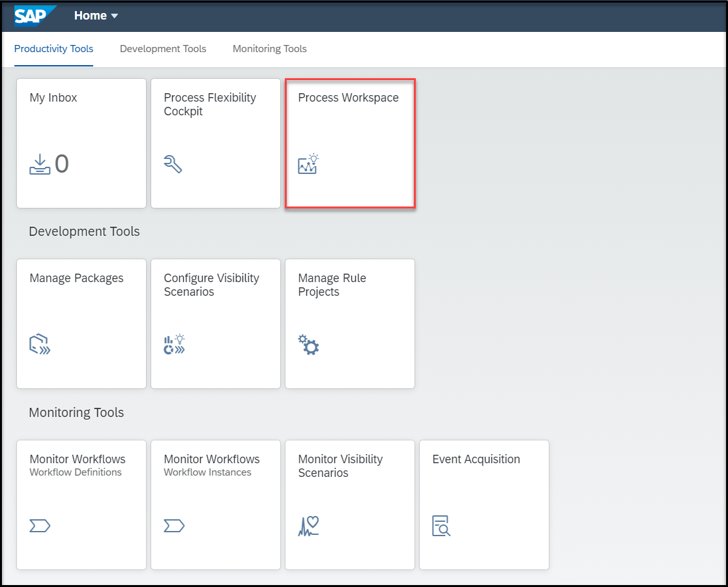Screen dimensions: 728x587
Task: Click the Workflow Instances arrow icon
Action: pyautogui.click(x=174, y=526)
